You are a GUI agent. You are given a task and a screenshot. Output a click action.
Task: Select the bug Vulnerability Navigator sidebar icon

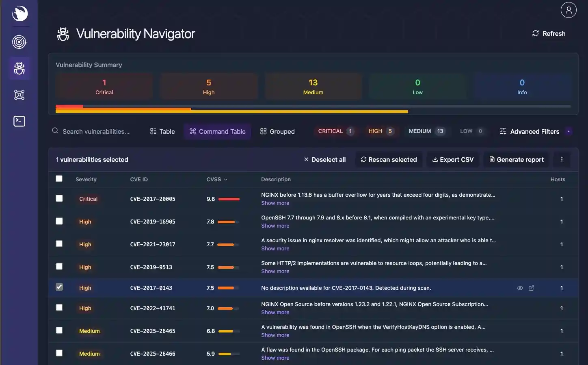pos(19,68)
